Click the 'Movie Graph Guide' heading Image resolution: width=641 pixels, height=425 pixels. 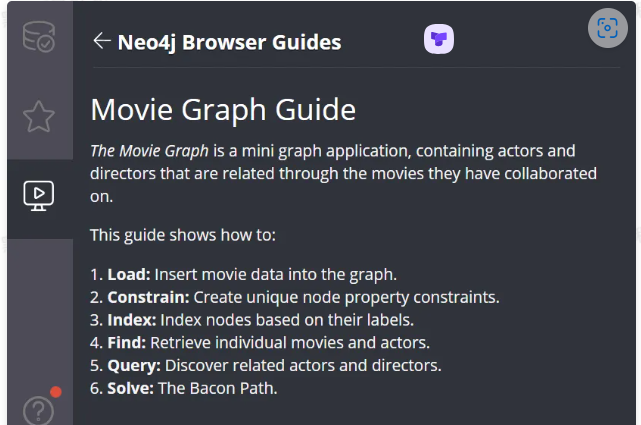click(x=223, y=110)
